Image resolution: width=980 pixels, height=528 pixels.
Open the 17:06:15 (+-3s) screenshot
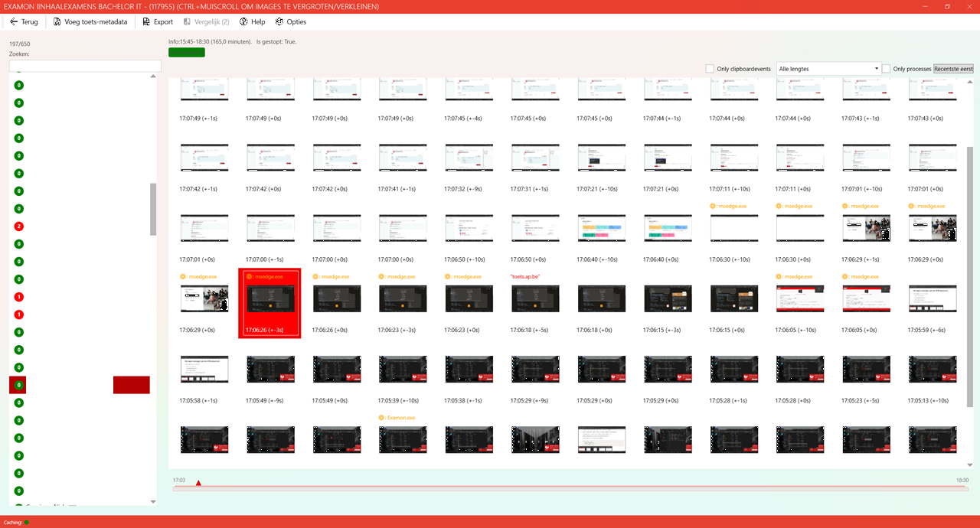point(668,298)
